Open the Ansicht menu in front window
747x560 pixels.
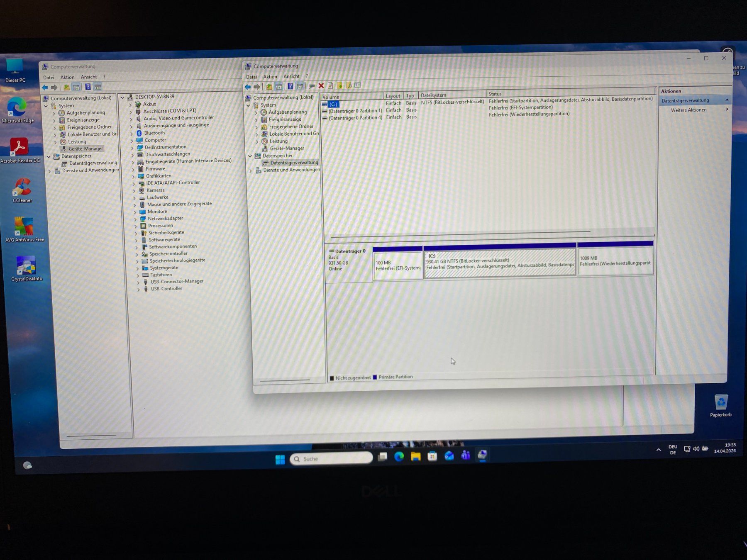click(291, 76)
